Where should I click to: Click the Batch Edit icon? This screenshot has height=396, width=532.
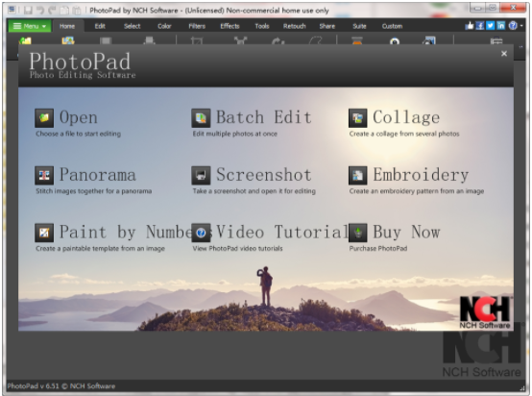pyautogui.click(x=201, y=118)
